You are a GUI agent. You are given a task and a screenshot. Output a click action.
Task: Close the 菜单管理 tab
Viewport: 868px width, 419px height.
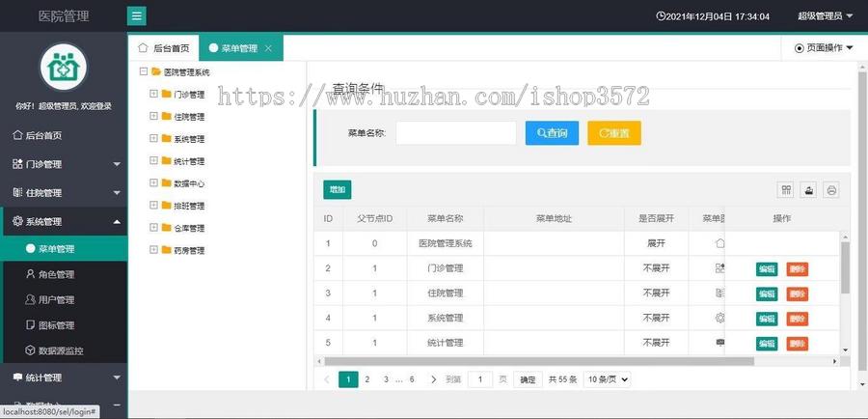(x=268, y=48)
